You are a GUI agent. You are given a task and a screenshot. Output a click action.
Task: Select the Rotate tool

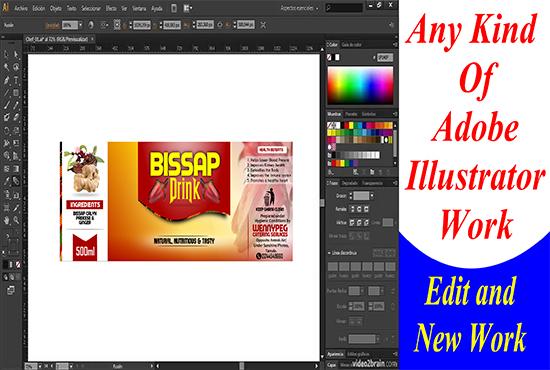pyautogui.click(x=6, y=131)
